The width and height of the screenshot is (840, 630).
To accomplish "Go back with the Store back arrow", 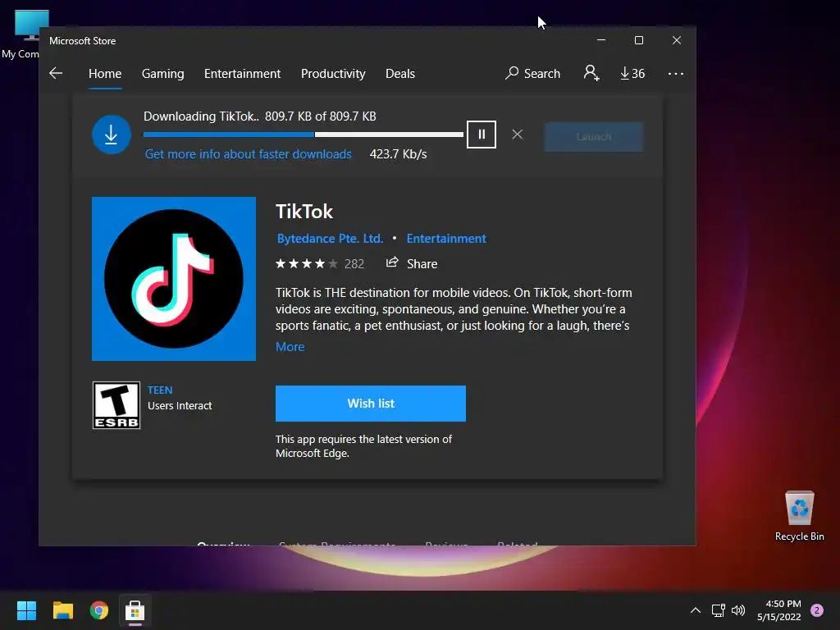I will 56,73.
